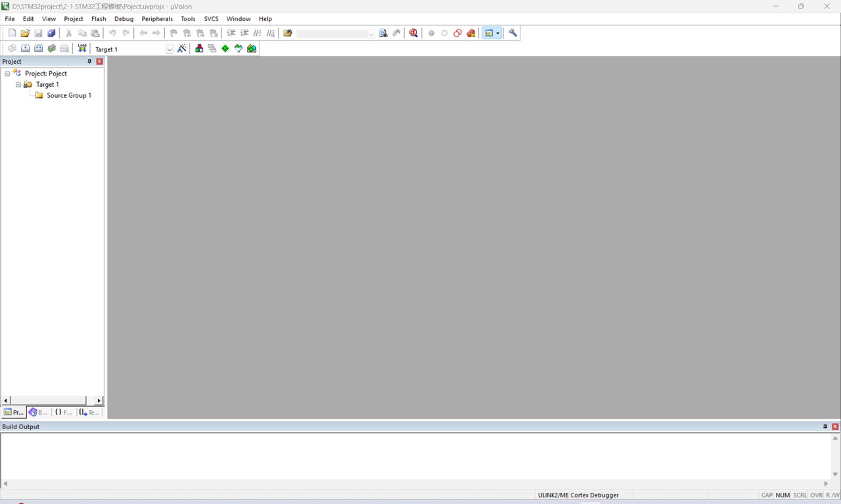The height and width of the screenshot is (504, 841).
Task: Collapse the Project: Poject tree node
Action: click(7, 74)
